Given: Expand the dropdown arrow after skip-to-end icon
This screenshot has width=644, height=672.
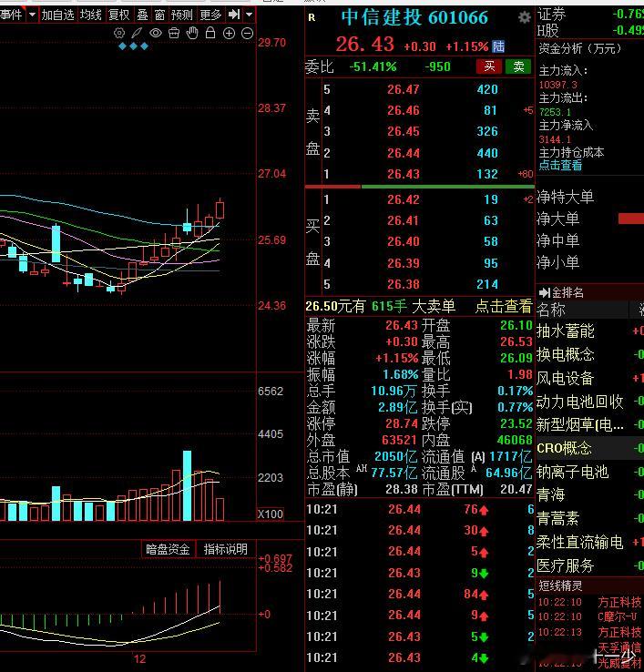Looking at the screenshot, I should click(x=249, y=15).
